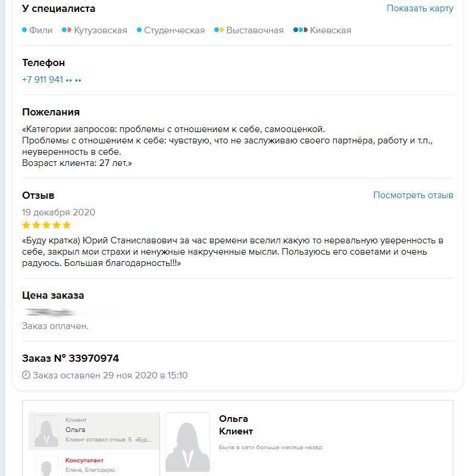
Task: Click the Фили metro station dot
Action: [x=24, y=30]
